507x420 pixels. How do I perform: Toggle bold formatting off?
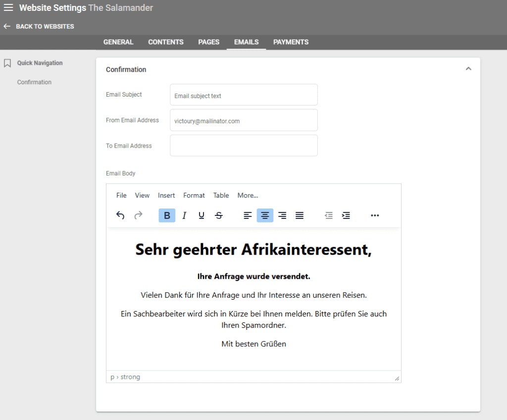click(167, 215)
